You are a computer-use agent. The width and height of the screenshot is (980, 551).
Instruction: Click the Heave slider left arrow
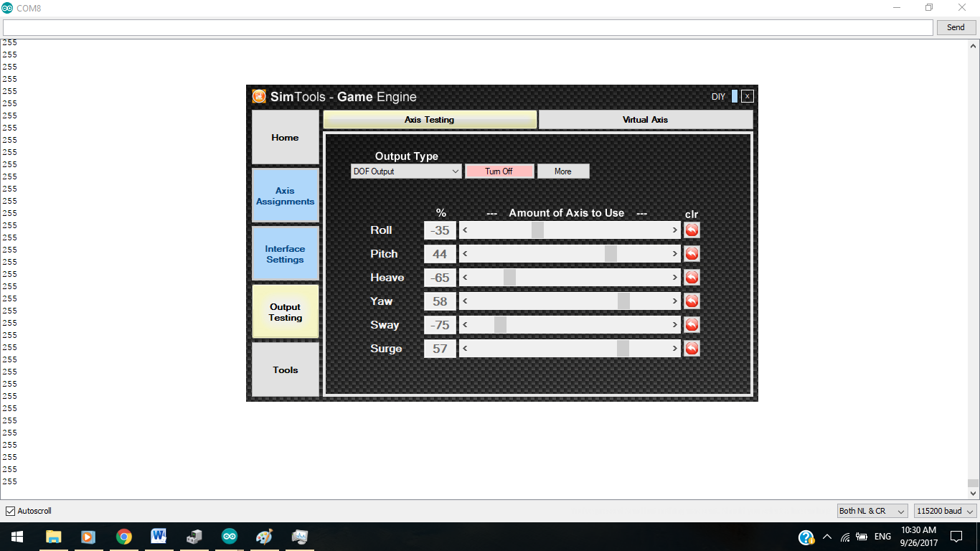[x=465, y=278]
